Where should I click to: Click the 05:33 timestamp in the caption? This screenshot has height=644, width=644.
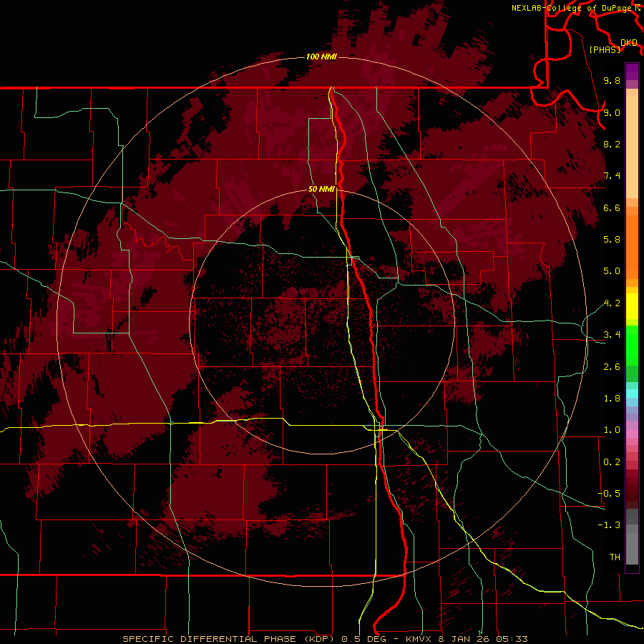point(512,639)
